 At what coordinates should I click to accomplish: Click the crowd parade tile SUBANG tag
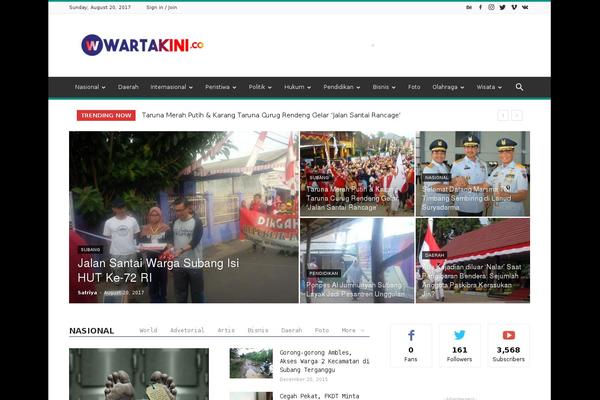point(319,178)
